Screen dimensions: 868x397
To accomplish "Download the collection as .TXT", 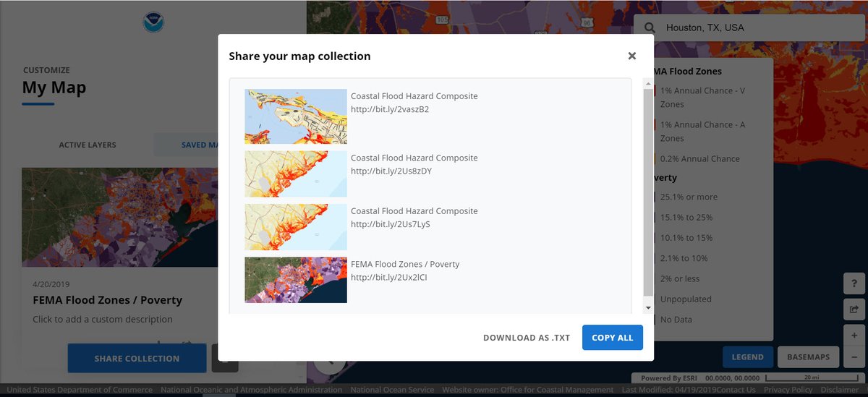I will (527, 338).
